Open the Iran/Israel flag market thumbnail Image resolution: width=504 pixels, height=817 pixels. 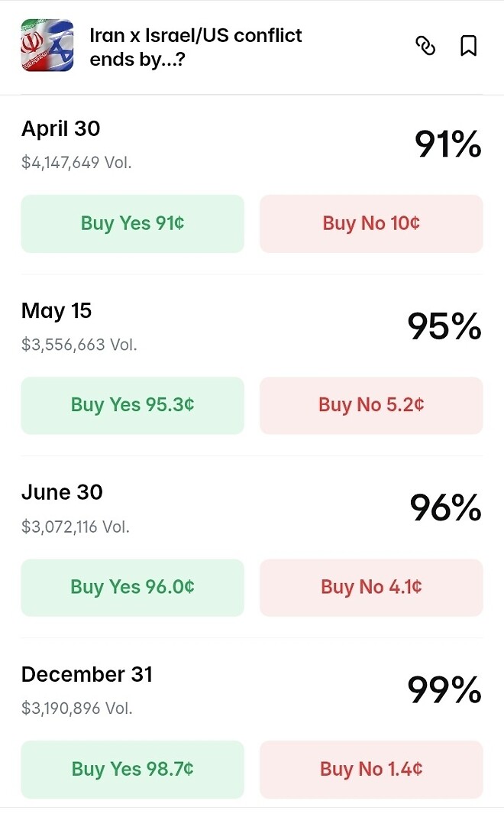[47, 46]
